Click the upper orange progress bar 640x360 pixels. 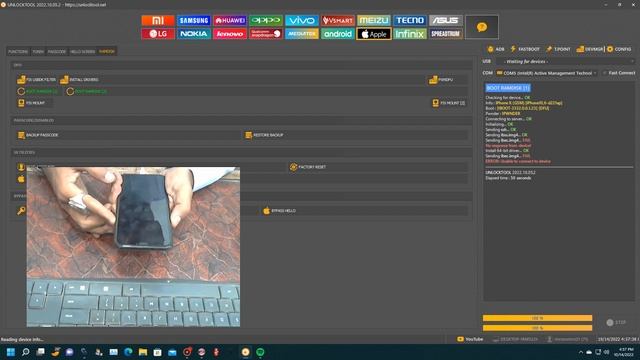pos(537,318)
